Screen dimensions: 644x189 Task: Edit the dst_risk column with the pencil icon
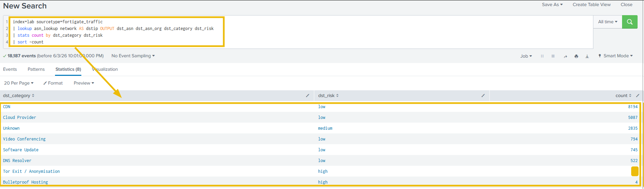(483, 96)
